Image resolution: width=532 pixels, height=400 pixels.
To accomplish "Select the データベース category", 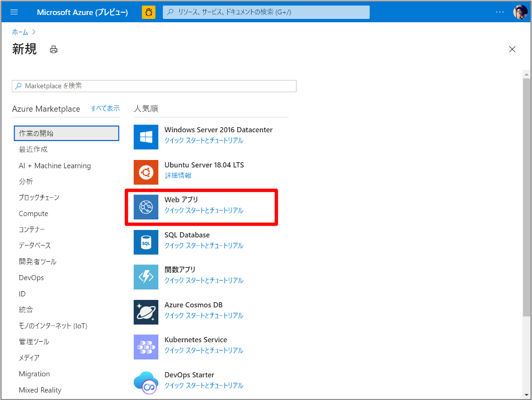I will pos(34,246).
